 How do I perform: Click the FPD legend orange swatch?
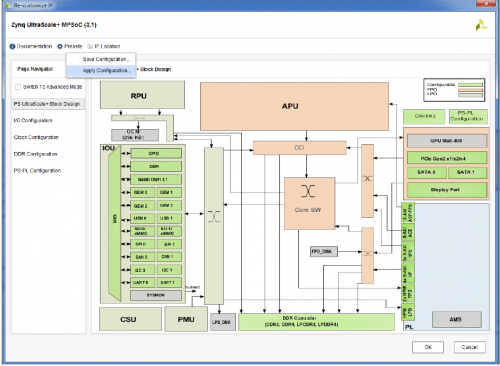[470, 90]
